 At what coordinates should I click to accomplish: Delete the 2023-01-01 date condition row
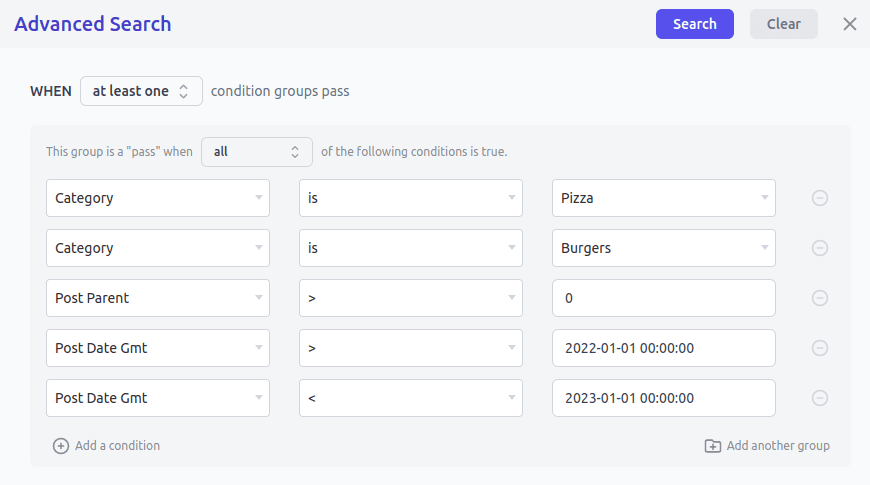820,398
